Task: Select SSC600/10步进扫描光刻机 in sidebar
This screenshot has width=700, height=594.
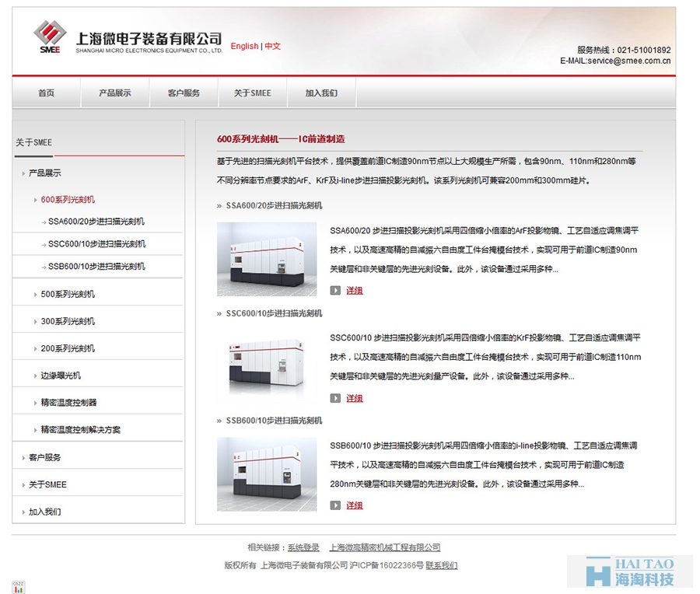Action: 96,243
